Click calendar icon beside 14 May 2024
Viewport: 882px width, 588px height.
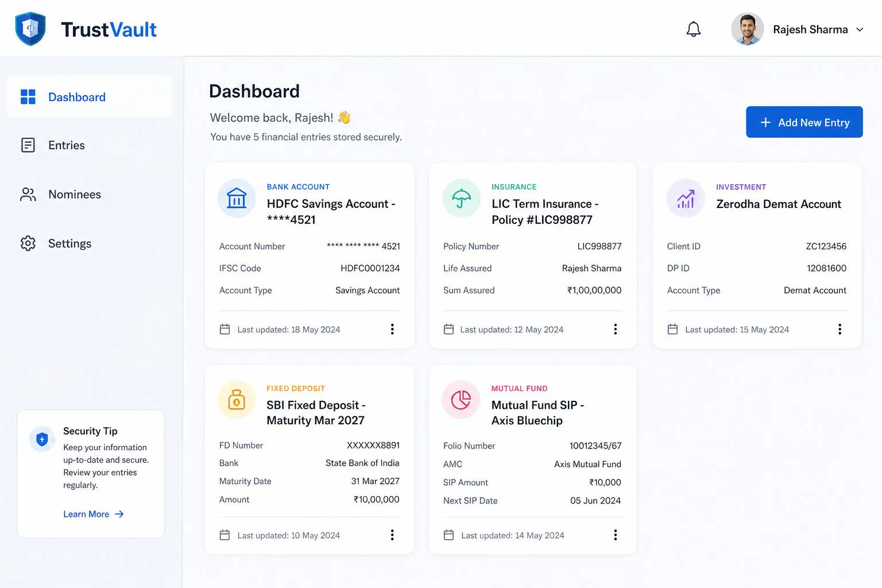449,535
